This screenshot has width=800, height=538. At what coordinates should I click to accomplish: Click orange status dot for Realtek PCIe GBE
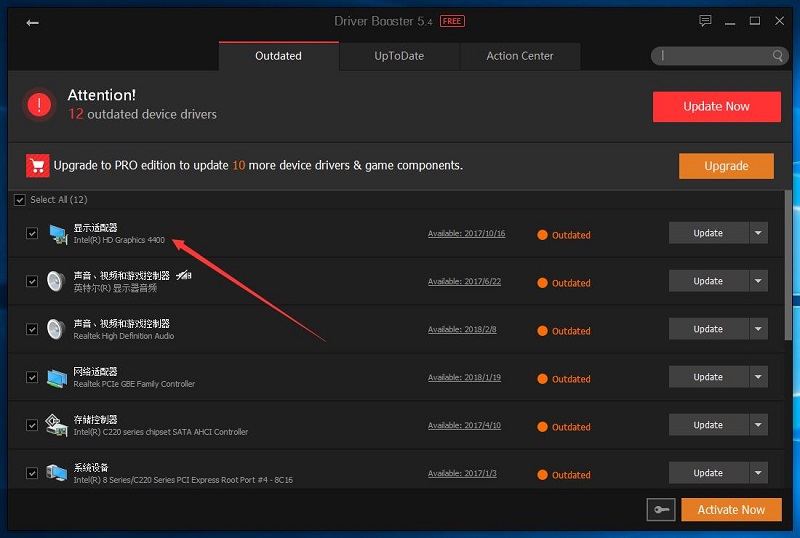click(542, 379)
